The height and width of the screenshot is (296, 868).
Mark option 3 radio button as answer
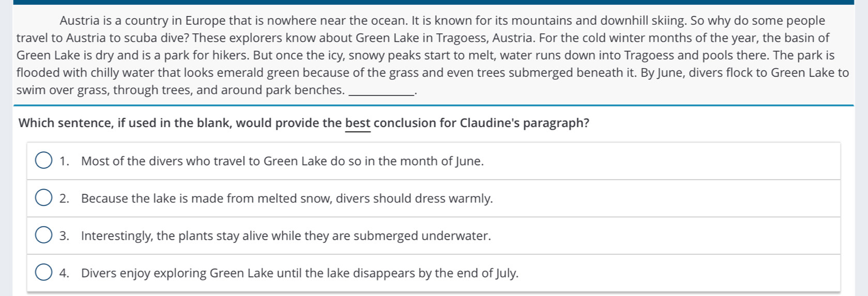tap(43, 236)
